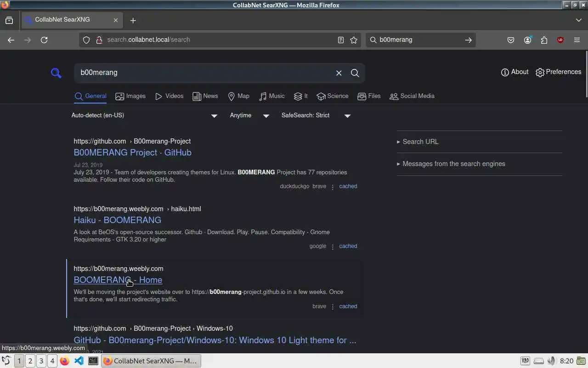Click the Firefox back arrow
Viewport: 588px width, 368px height.
[x=11, y=40]
